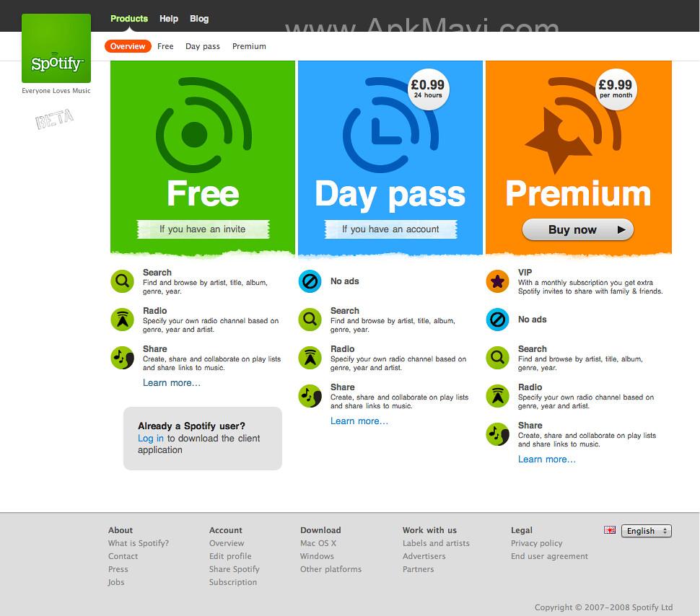
Task: Open the Privacy policy link
Action: [x=537, y=543]
